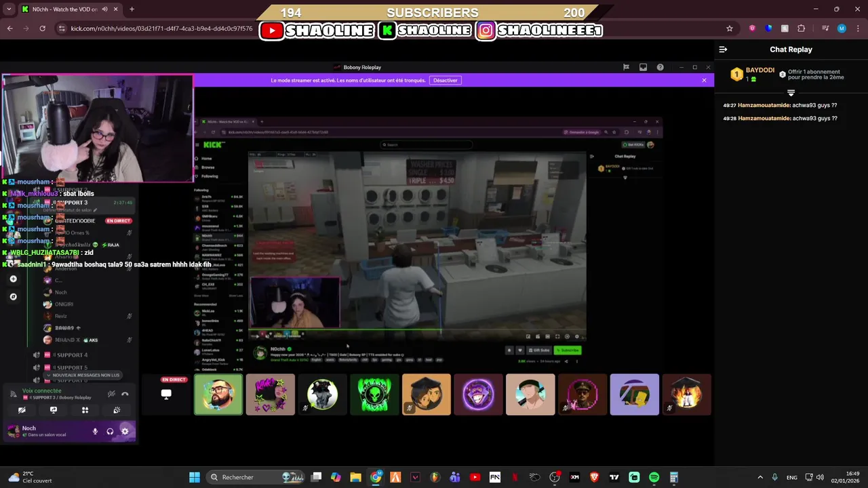868x488 pixels.
Task: Share your screen in Discord
Action: pyautogui.click(x=54, y=410)
